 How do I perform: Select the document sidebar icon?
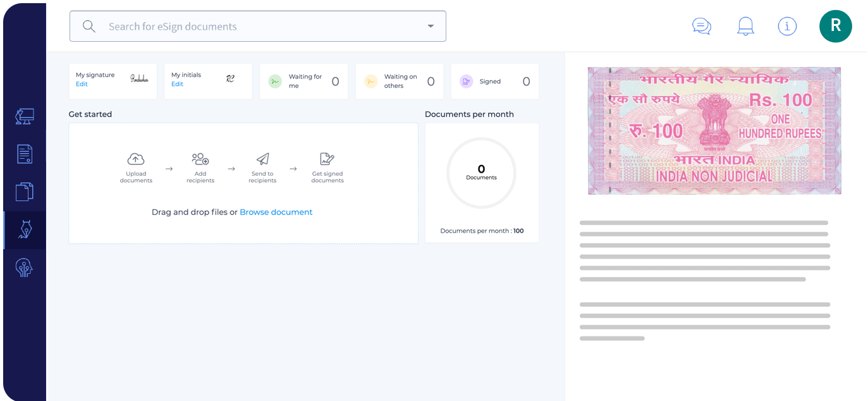pyautogui.click(x=25, y=154)
